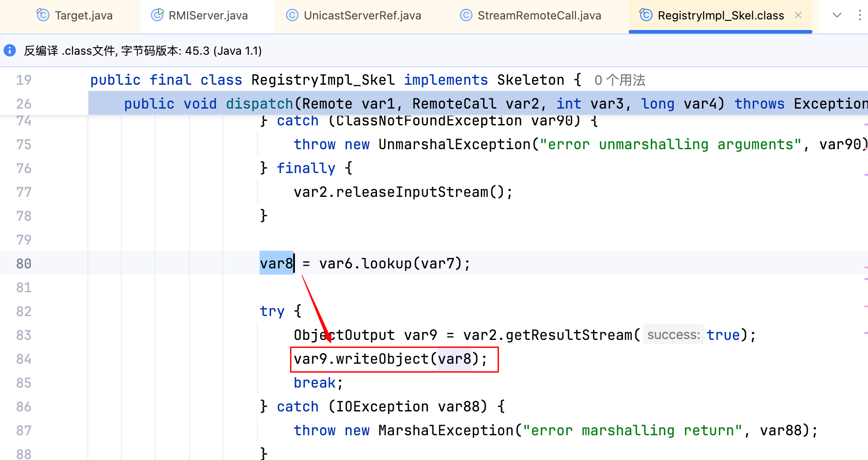Click MarshalException on line 87
Viewport: 868px width, 460px height.
(x=446, y=430)
